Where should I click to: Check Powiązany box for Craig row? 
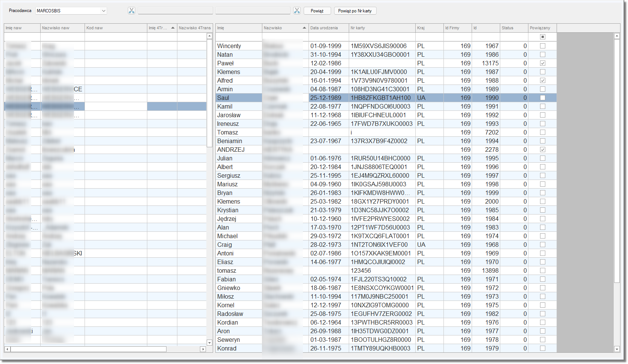click(x=542, y=245)
